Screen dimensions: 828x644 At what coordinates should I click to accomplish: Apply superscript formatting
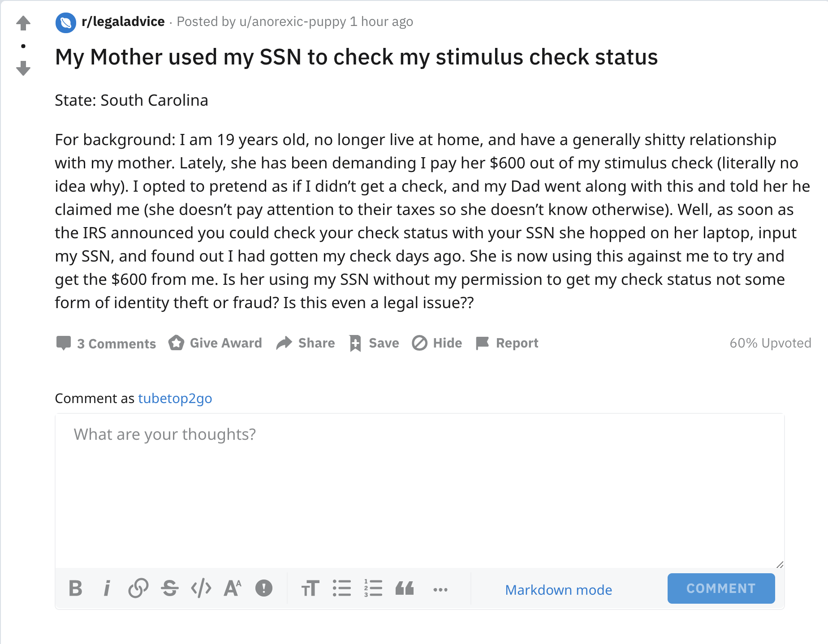(233, 588)
